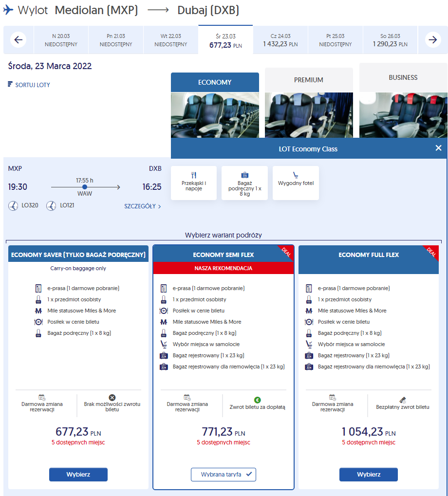Open the Economy cabin photo
Screen dimensions: 448x496
click(x=215, y=115)
